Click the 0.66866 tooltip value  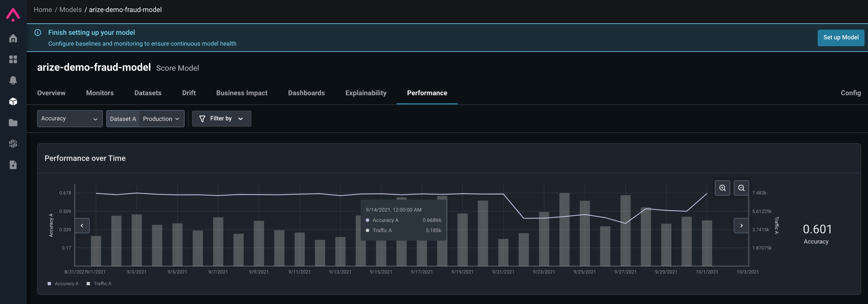tap(432, 220)
